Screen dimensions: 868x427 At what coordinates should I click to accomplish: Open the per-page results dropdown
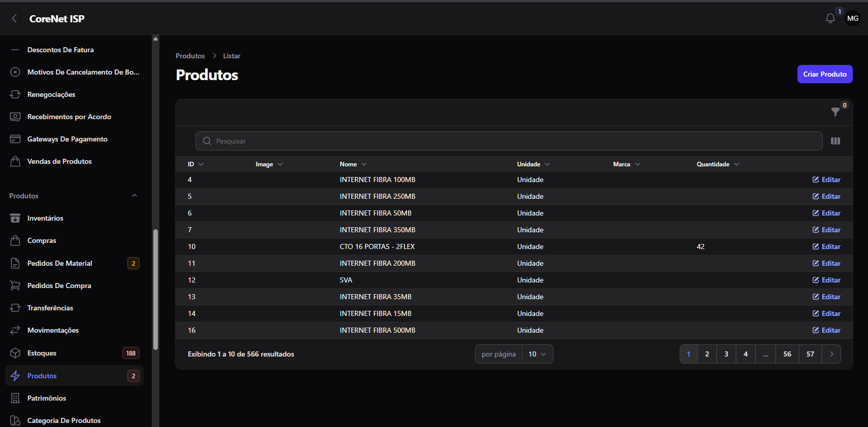(537, 354)
